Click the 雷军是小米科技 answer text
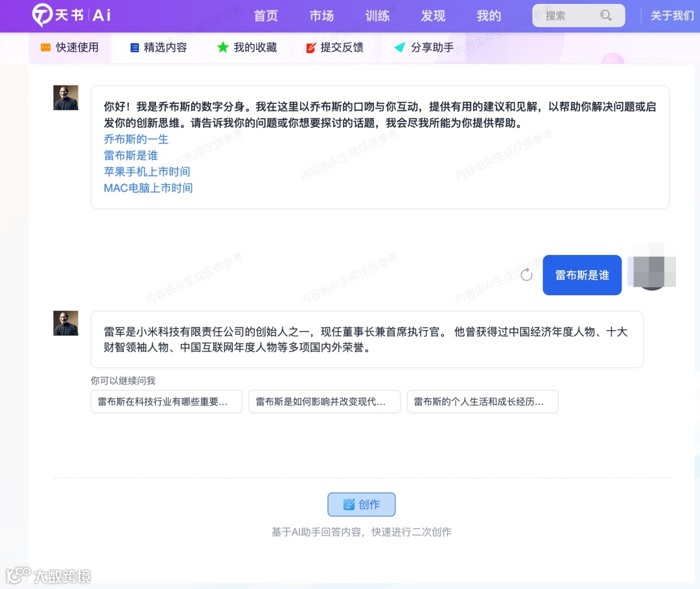 click(x=366, y=340)
